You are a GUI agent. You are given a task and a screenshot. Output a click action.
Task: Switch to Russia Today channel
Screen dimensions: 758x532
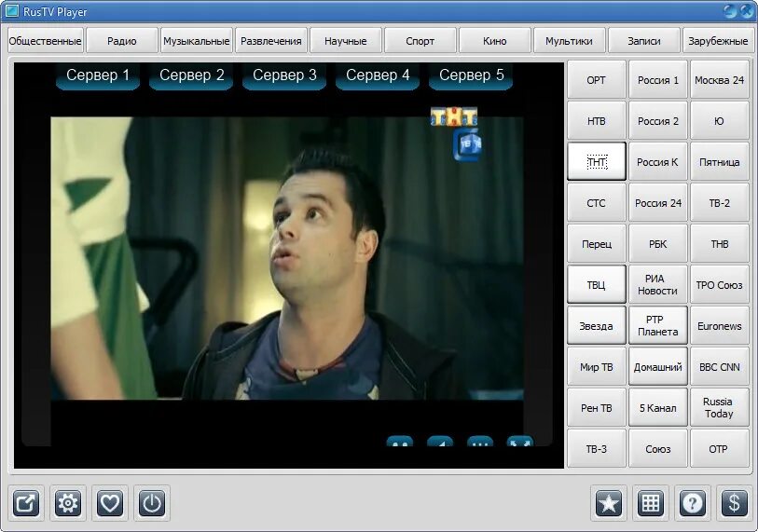720,408
